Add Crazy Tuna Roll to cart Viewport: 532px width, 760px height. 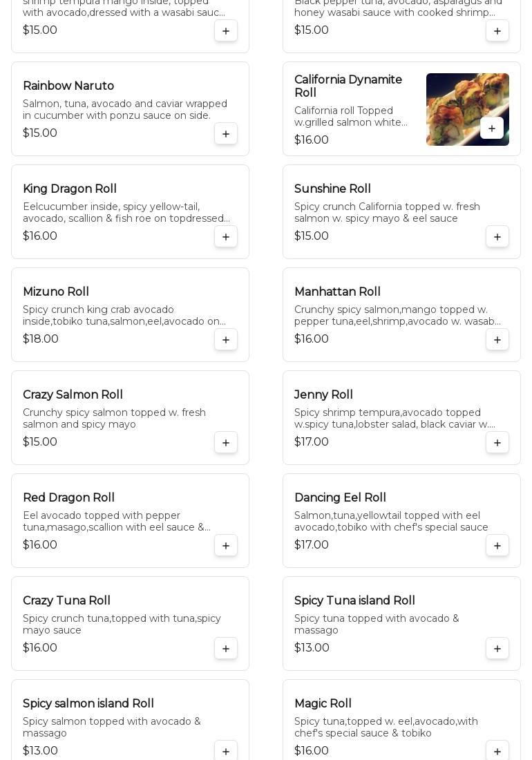(x=226, y=649)
